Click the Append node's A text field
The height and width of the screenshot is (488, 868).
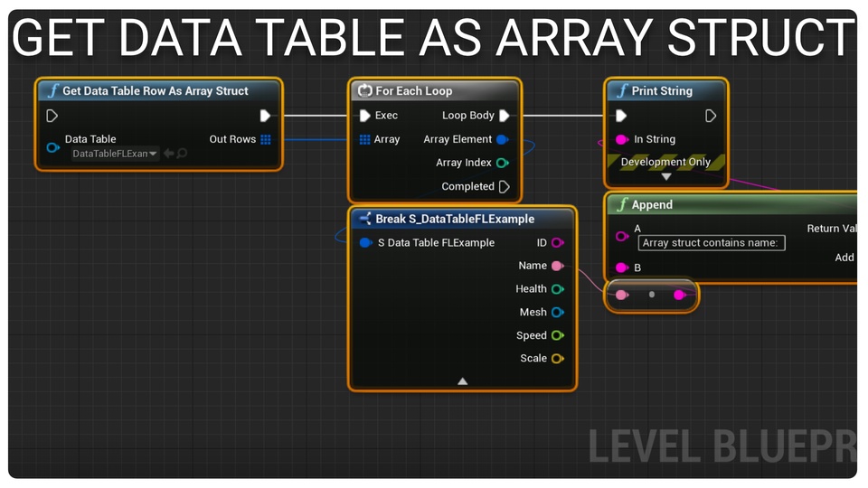[712, 243]
